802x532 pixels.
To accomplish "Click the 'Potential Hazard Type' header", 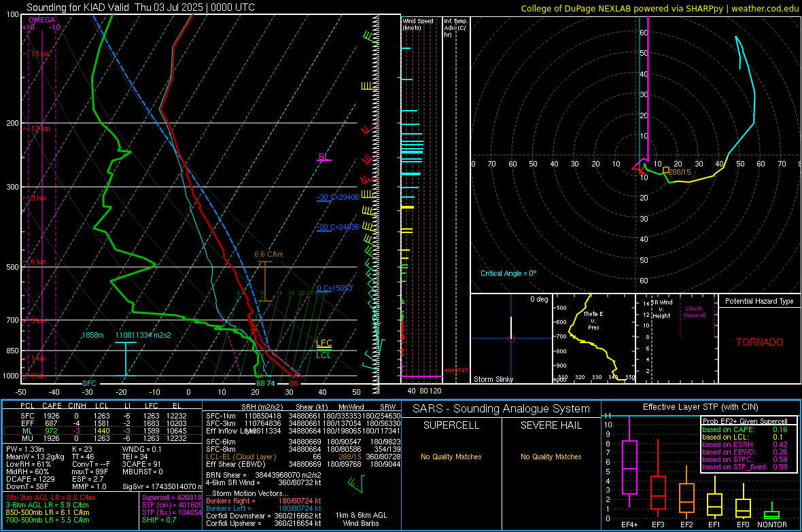I will (x=759, y=301).
